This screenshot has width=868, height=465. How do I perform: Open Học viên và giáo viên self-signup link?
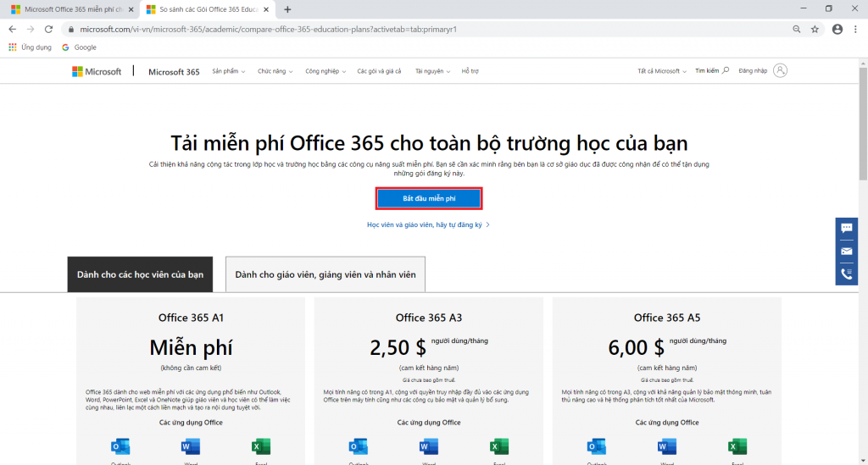pos(428,225)
